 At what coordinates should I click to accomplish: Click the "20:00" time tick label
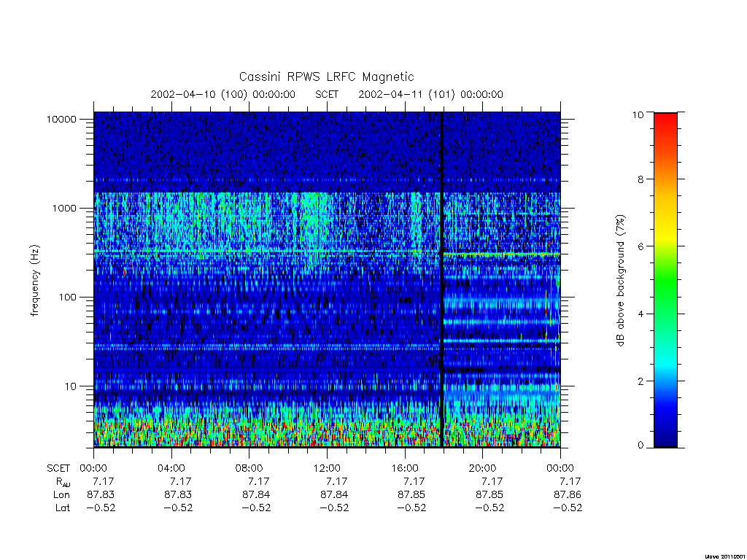(483, 468)
